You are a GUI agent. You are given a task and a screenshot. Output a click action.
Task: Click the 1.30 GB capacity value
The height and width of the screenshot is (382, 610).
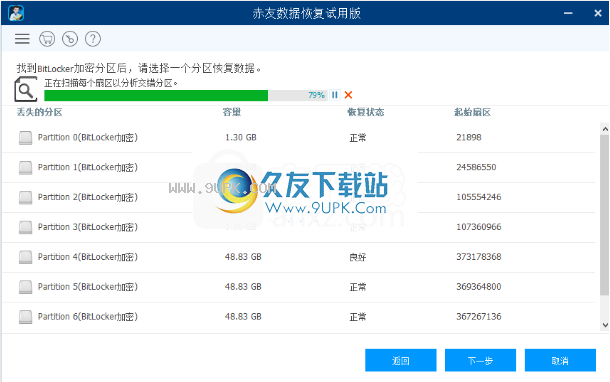(x=241, y=137)
